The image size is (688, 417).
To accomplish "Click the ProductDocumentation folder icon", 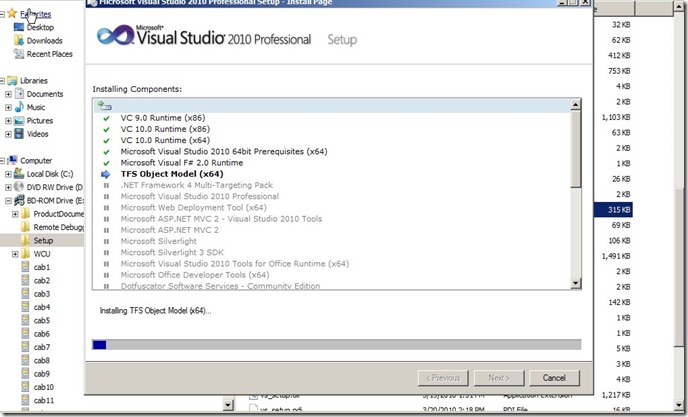I will click(25, 214).
